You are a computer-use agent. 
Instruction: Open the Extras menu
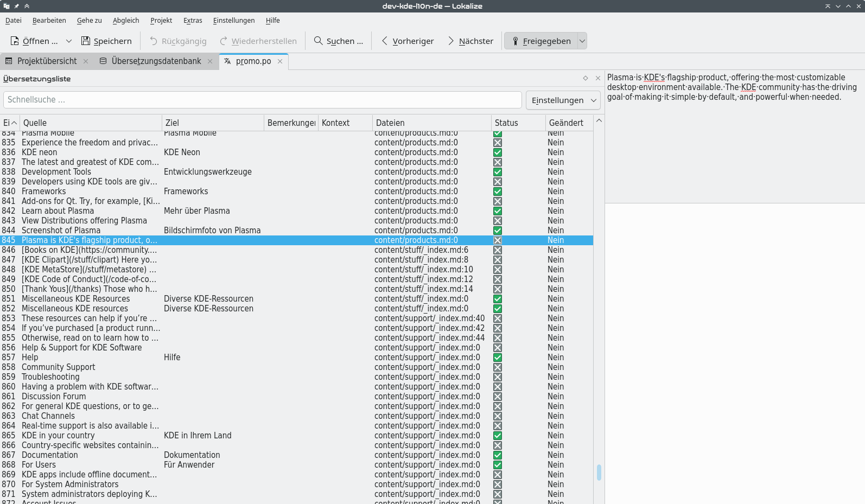tap(193, 20)
